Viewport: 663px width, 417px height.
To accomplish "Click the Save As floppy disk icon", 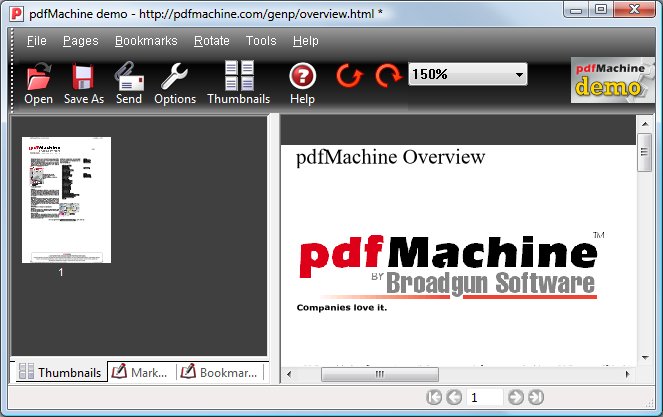I will tap(83, 78).
